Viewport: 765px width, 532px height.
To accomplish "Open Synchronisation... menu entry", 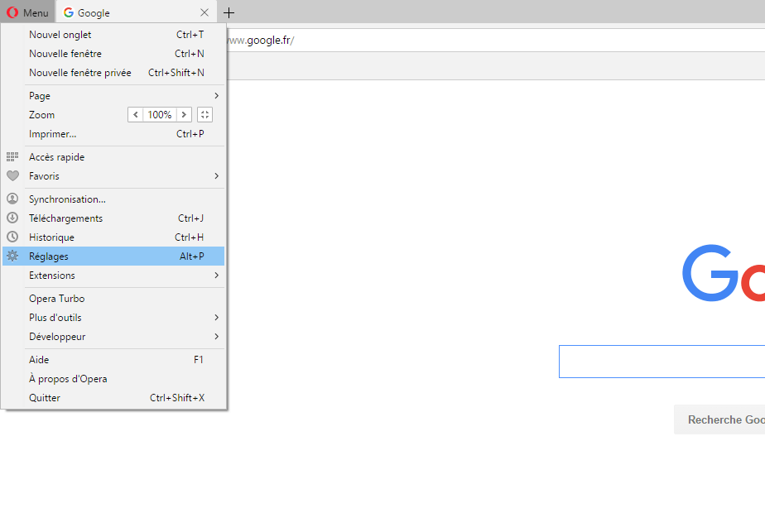I will 113,199.
